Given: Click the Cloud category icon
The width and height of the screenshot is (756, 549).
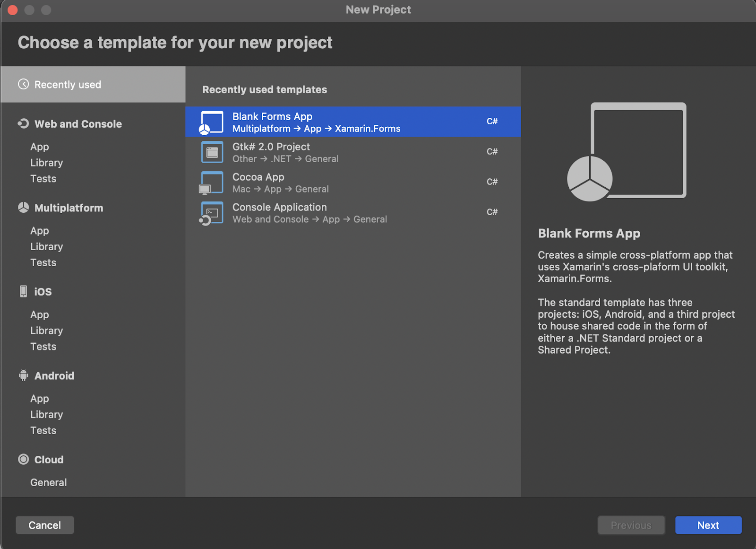Looking at the screenshot, I should (x=24, y=459).
